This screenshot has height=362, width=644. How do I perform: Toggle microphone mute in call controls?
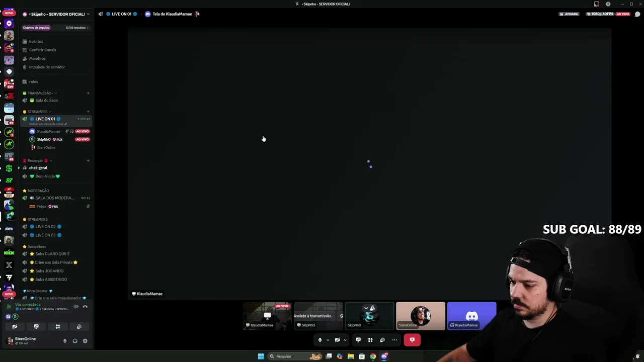(x=320, y=340)
